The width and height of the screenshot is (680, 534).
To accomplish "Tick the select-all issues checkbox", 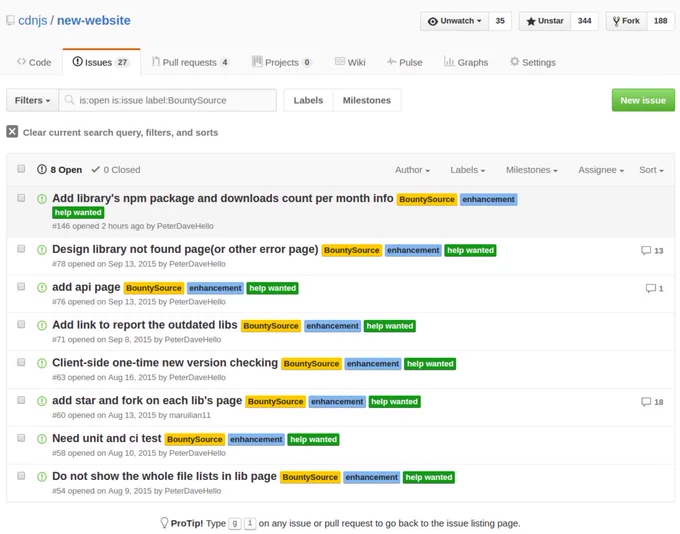I will pos(21,169).
